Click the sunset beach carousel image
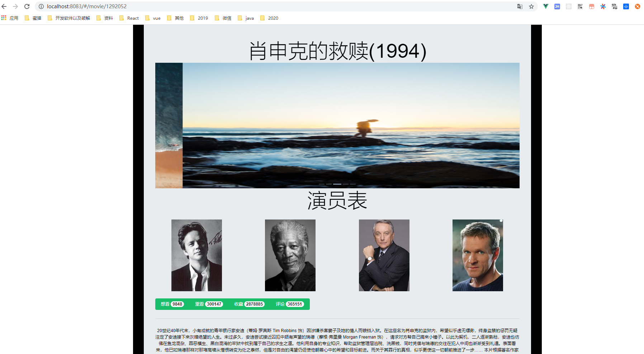 pyautogui.click(x=351, y=126)
